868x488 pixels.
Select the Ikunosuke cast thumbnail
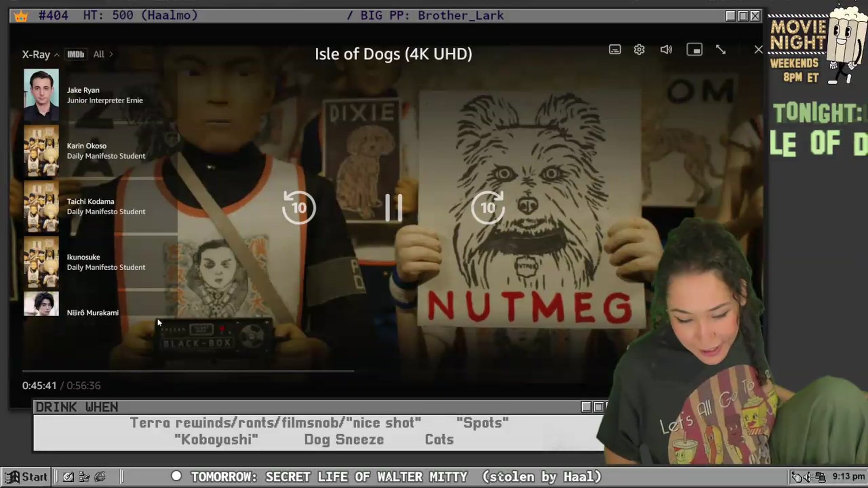pos(41,262)
